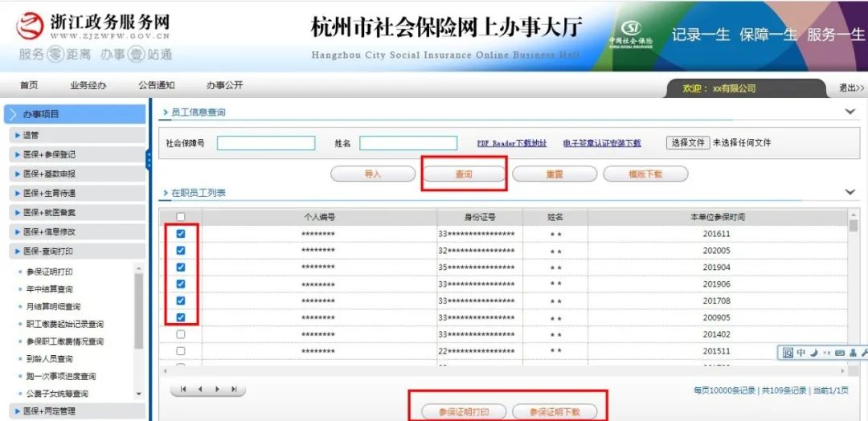Expand 医保+基数申报 sidebar group
Image resolution: width=868 pixels, height=421 pixels.
(77, 174)
